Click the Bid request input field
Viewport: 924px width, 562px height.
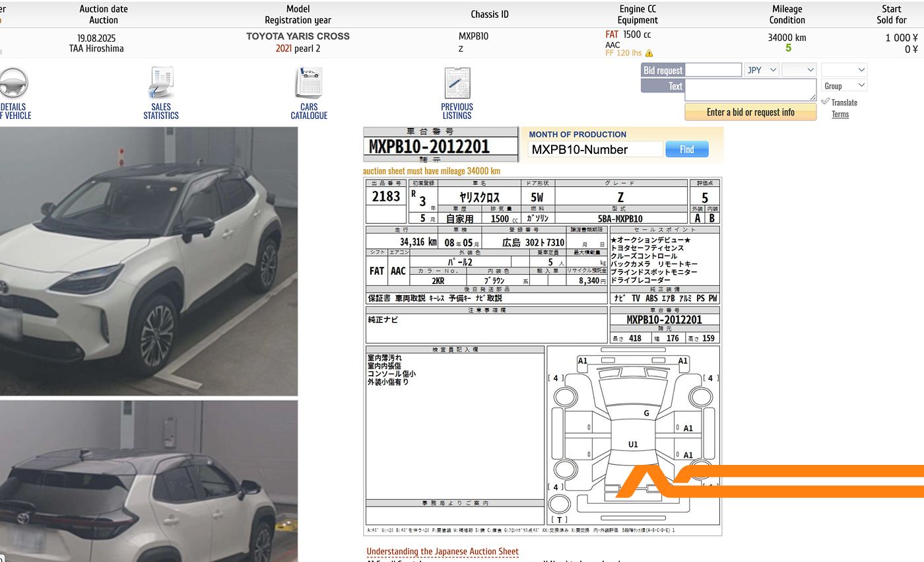pos(714,70)
